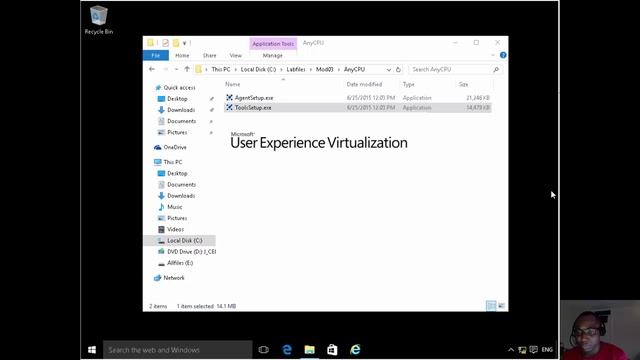Select Local Disk (C:) in navigation pane
Viewport: 640px width, 360px height.
point(180,241)
